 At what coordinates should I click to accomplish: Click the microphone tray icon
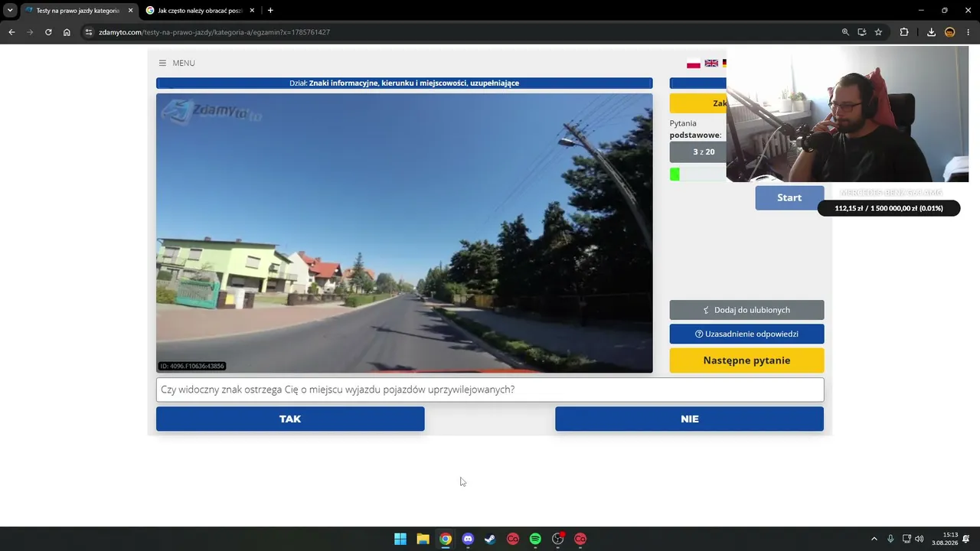coord(890,539)
